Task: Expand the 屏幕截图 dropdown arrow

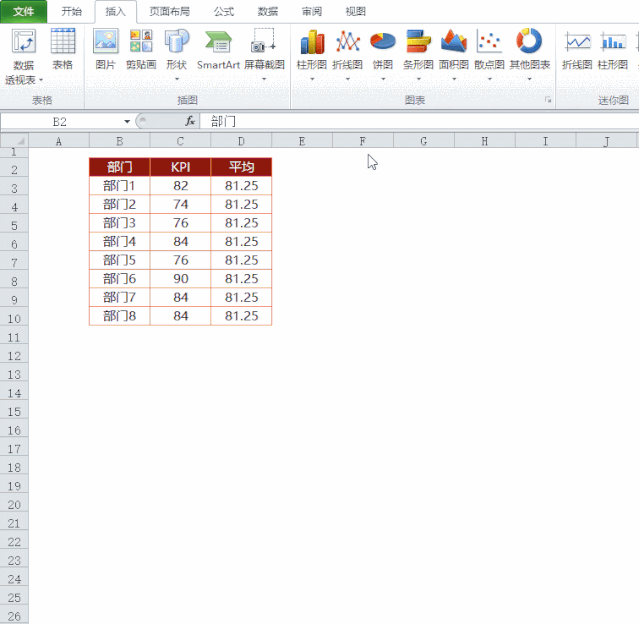Action: (264, 79)
